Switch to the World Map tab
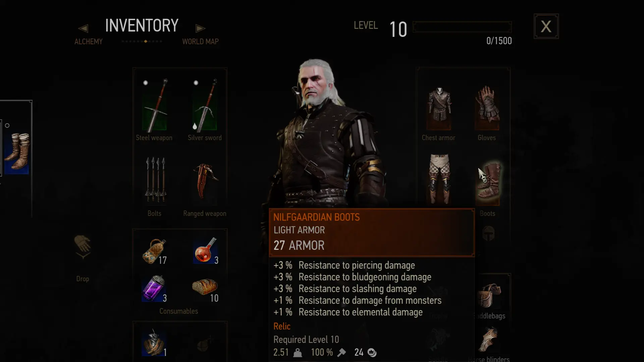The image size is (644, 362). [200, 42]
